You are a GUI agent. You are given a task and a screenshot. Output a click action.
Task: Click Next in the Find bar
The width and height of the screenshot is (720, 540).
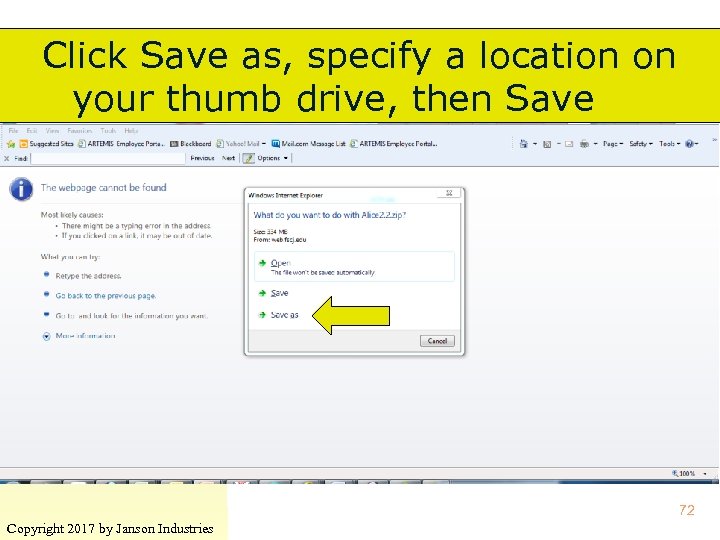228,158
